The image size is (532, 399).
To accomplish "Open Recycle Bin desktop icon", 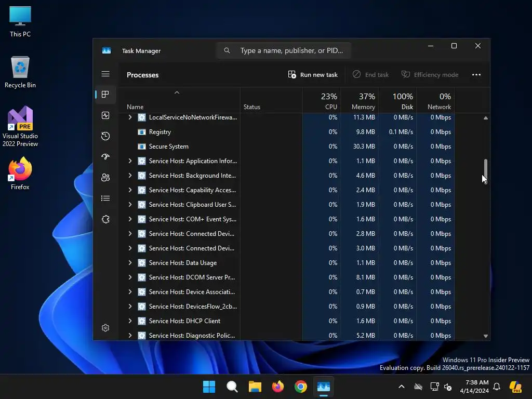I will click(x=20, y=72).
